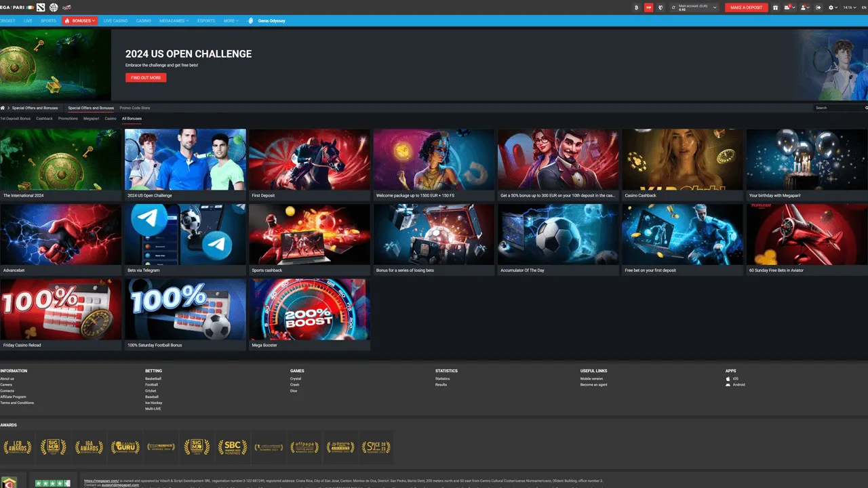Open the Live navigation item
868x488 pixels.
(28, 21)
